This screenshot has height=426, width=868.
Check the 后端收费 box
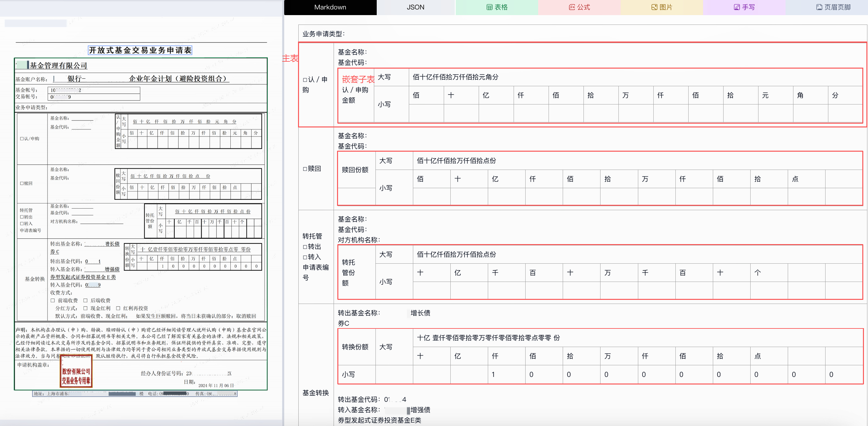click(x=85, y=300)
